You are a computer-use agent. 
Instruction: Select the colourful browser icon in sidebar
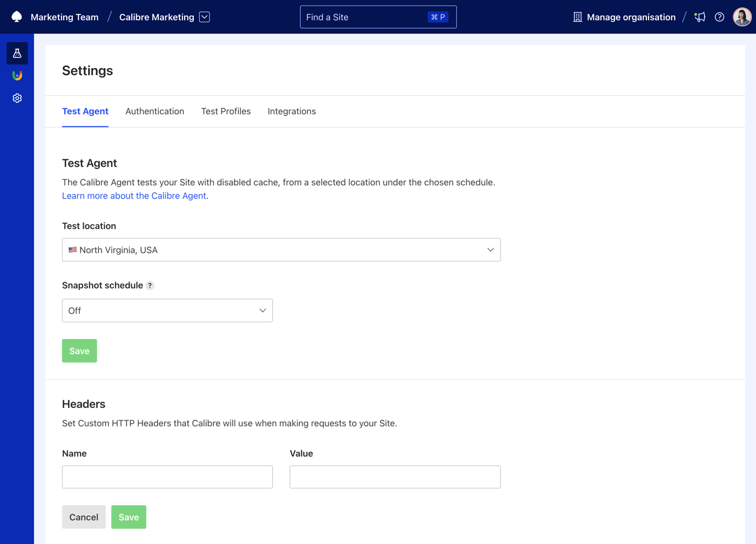click(17, 76)
